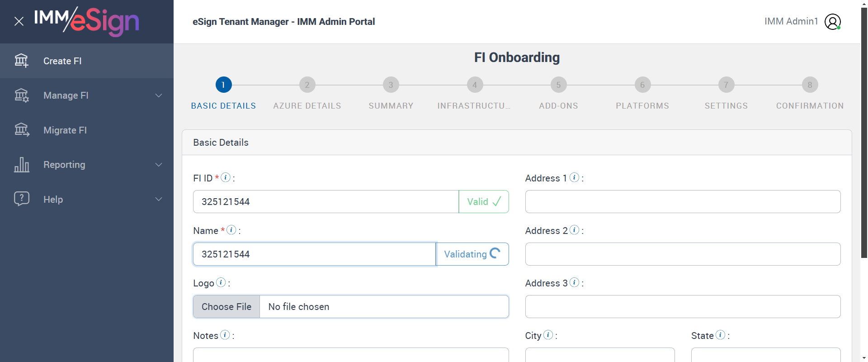Screen dimensions: 868x362
Task: Click the Choose File button for Logo
Action: coord(226,307)
